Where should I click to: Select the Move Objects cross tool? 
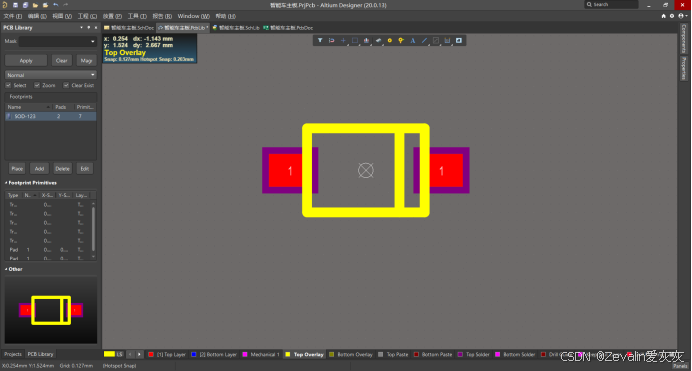click(343, 41)
